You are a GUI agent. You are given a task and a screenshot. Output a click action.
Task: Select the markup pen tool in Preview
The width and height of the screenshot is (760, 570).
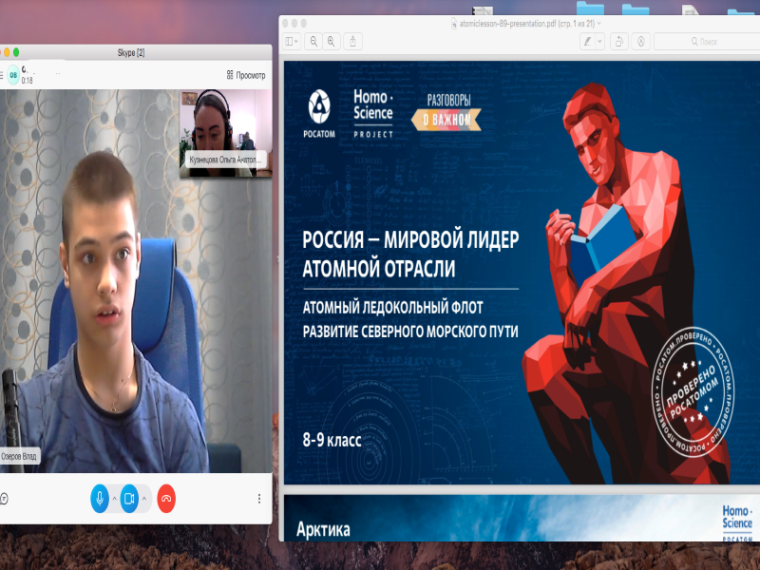[x=587, y=42]
